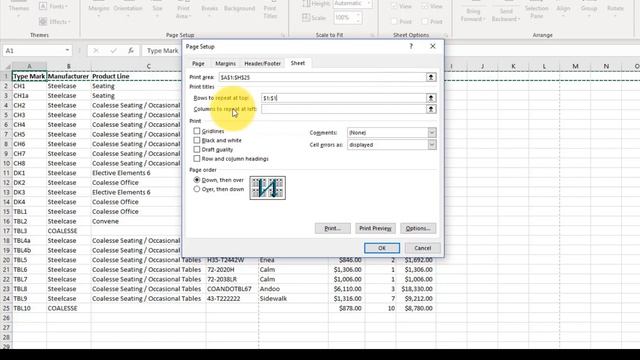
Task: Click cell containing COANDOTBL67
Action: click(x=231, y=289)
